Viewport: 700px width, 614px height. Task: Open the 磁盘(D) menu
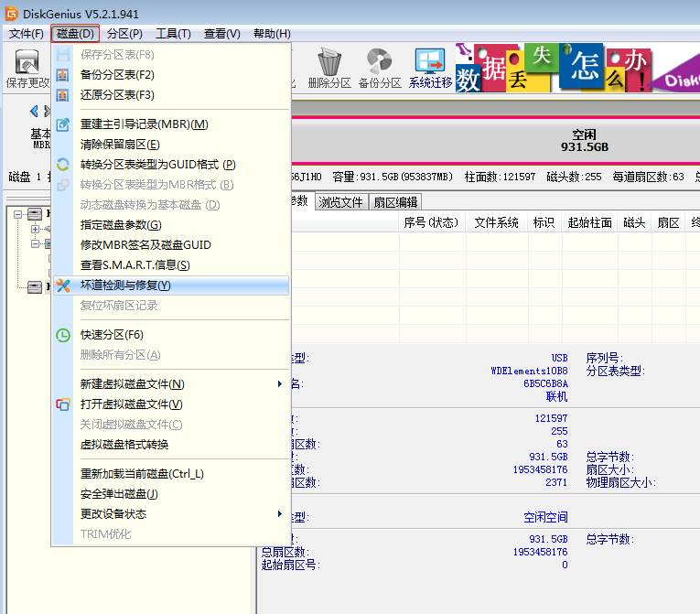click(x=75, y=34)
